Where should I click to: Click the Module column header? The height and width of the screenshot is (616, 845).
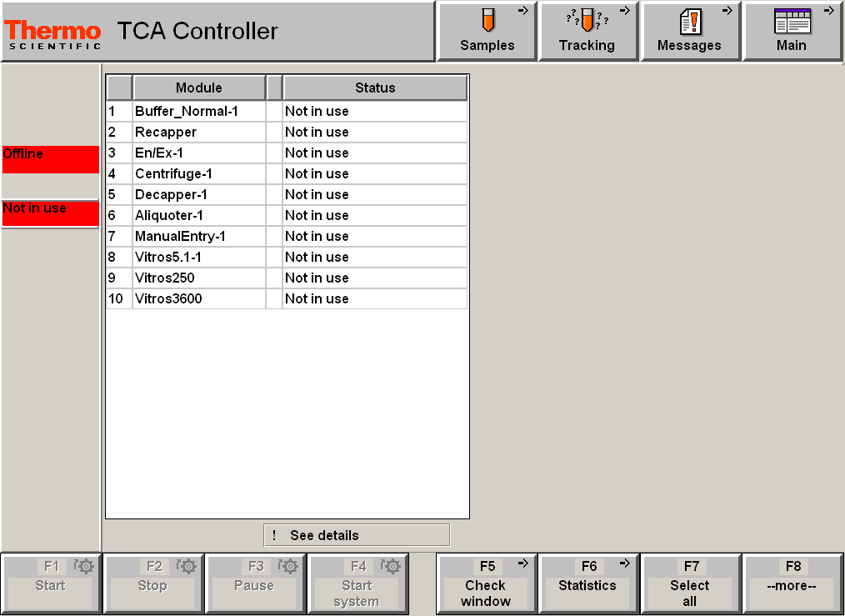(x=198, y=88)
